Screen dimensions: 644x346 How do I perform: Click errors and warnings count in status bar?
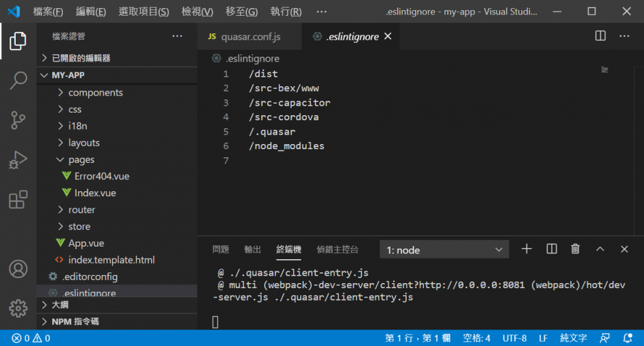pyautogui.click(x=31, y=338)
